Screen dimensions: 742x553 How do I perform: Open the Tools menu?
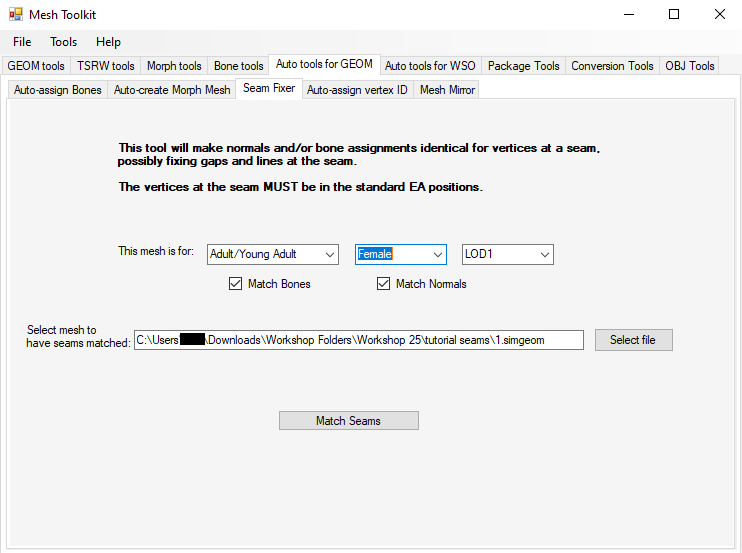[x=63, y=42]
